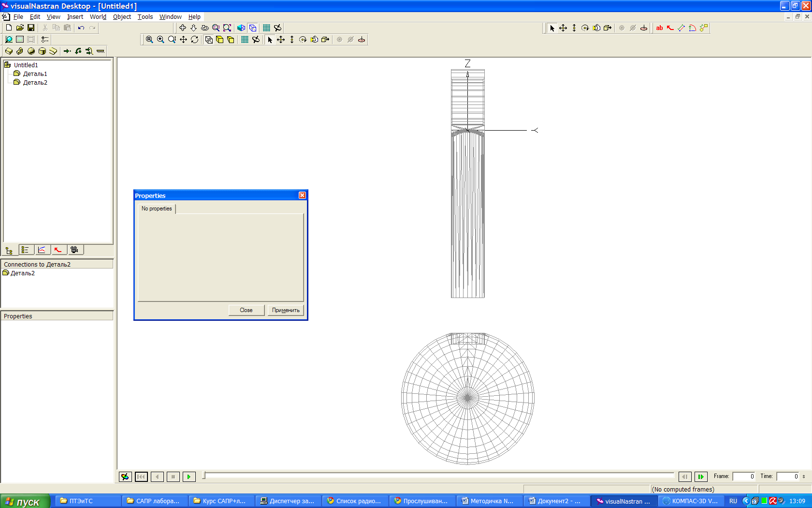Switch to camera browser tab

click(75, 250)
